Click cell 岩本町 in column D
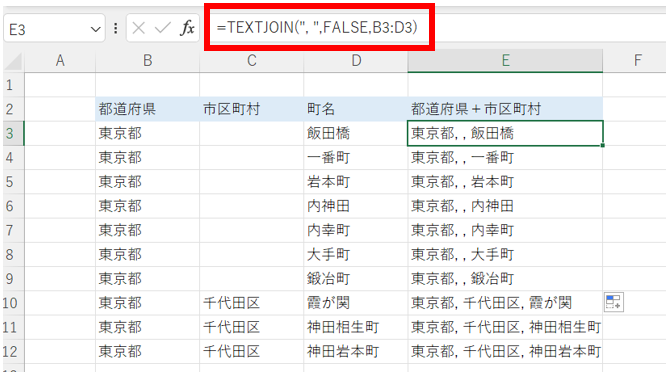 coord(356,182)
